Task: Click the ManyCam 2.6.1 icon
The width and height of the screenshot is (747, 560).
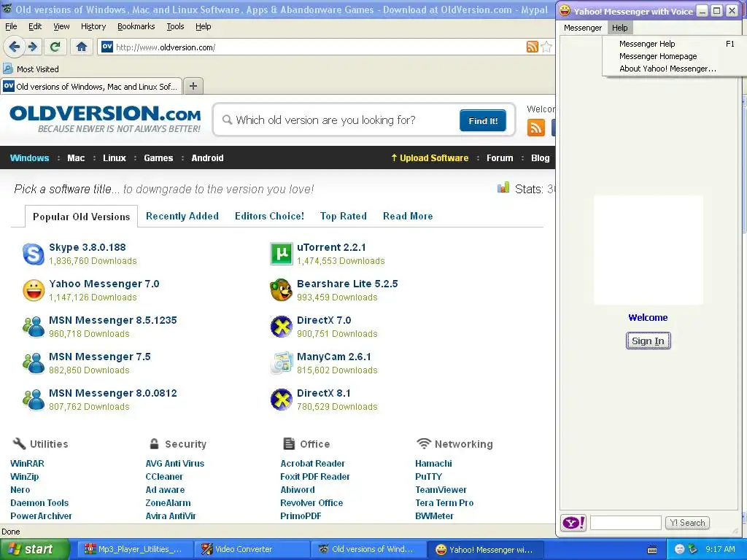Action: [x=281, y=363]
